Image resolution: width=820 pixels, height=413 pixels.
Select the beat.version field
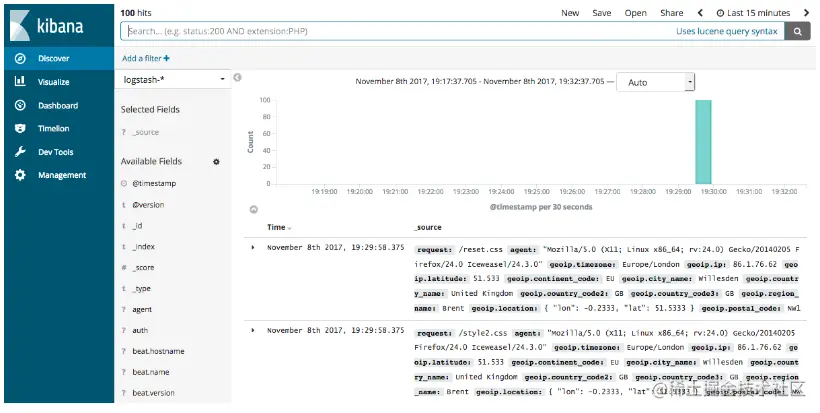point(153,393)
